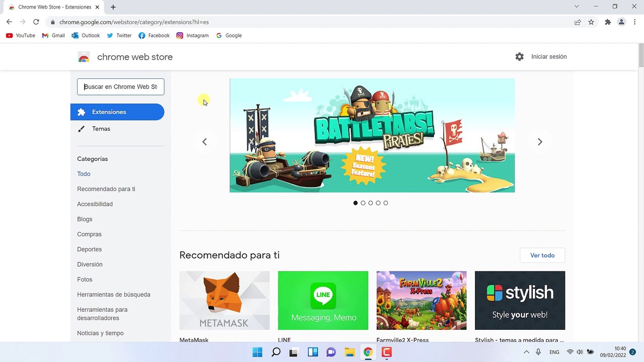Open the tab search dropdown arrow
The image size is (644, 362).
pyautogui.click(x=577, y=7)
